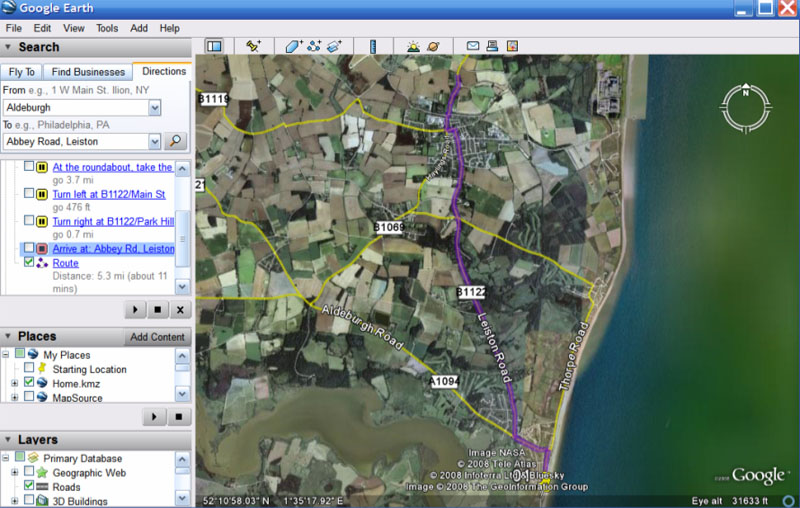Screen dimensions: 800x508
Task: Switch to the Fly To tab
Action: pos(21,72)
